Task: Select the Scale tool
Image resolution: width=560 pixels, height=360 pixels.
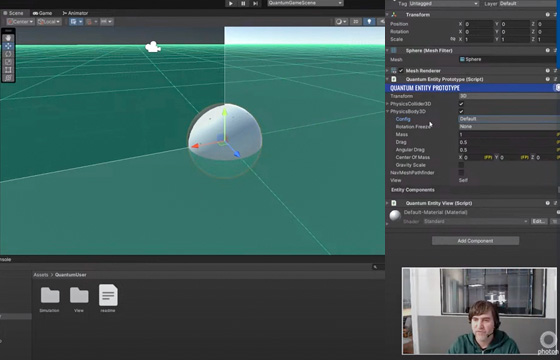Action: point(8,62)
